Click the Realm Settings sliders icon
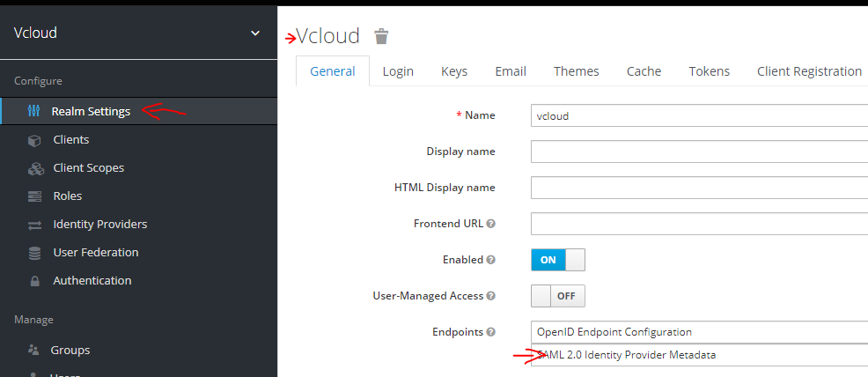This screenshot has width=868, height=377. pyautogui.click(x=33, y=111)
